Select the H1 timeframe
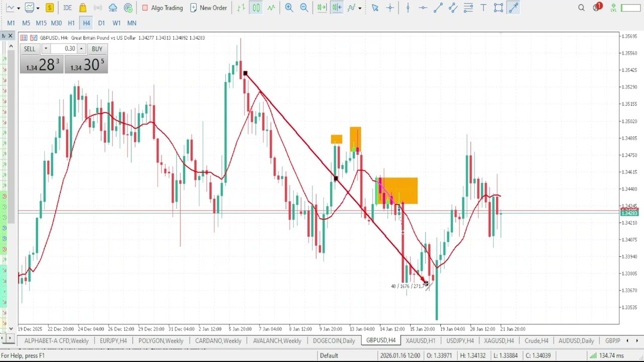This screenshot has height=362, width=644. pyautogui.click(x=71, y=23)
